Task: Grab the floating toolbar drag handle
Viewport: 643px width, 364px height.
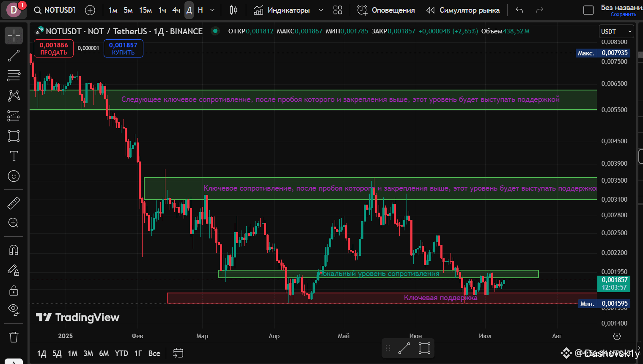Action: click(x=388, y=348)
